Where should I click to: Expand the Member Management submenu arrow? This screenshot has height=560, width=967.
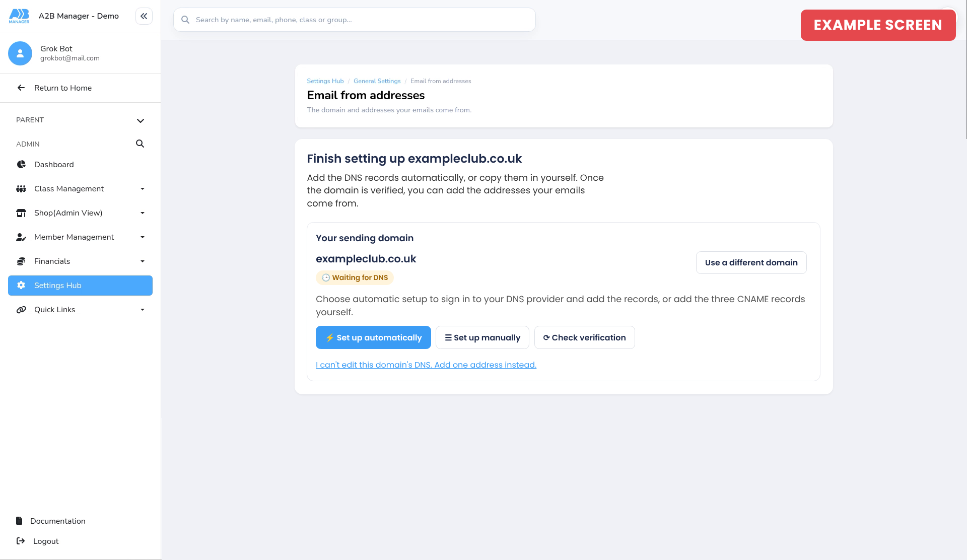tap(143, 237)
